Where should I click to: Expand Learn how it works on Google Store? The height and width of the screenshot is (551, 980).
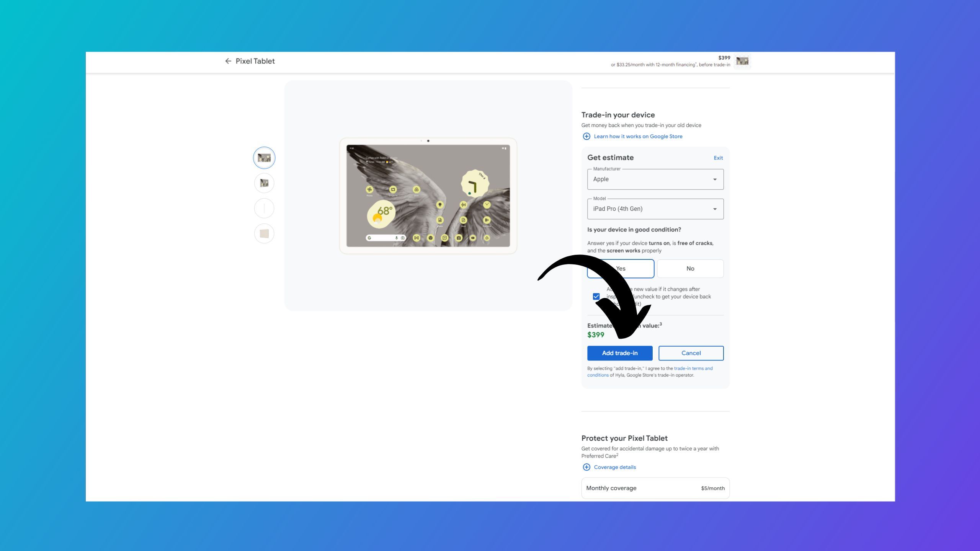coord(638,136)
